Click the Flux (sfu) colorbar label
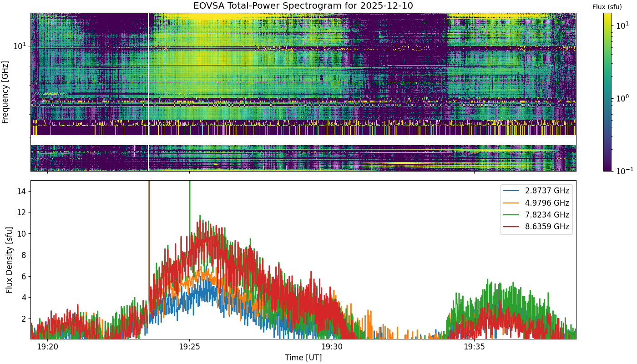Image resolution: width=637 pixels, height=364 pixels. point(607,7)
